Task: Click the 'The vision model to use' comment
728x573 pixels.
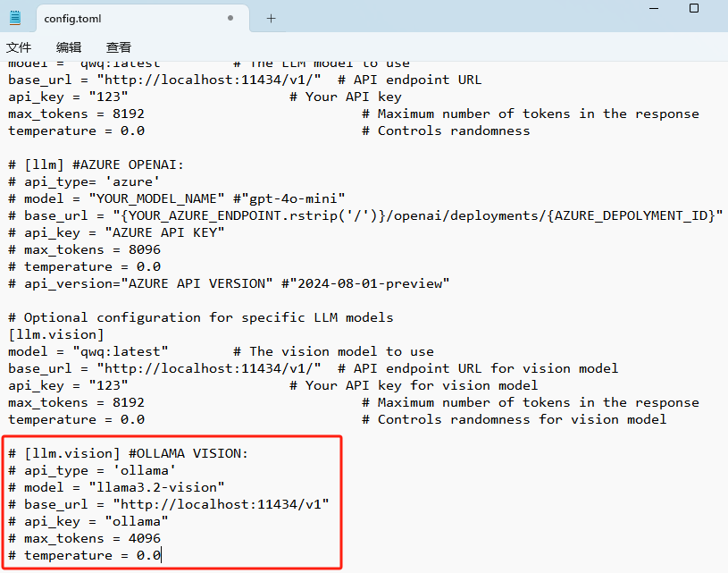Action: coord(333,352)
